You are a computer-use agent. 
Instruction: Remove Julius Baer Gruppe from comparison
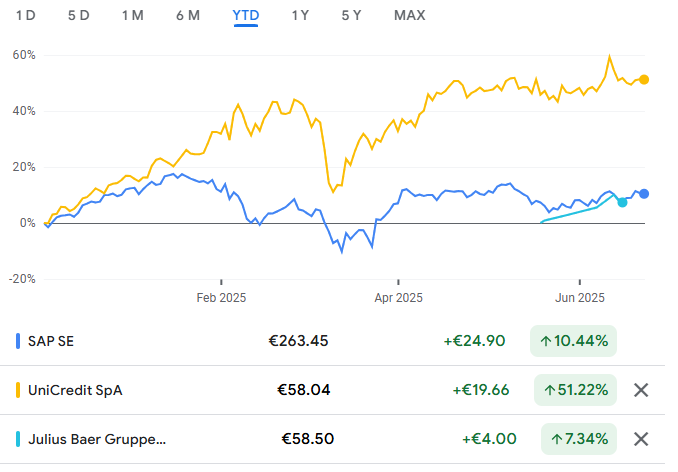[x=641, y=439]
